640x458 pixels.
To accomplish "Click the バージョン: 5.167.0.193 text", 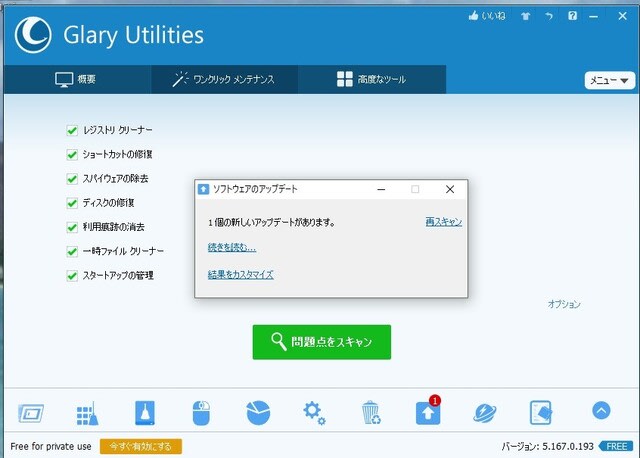I will pyautogui.click(x=547, y=446).
